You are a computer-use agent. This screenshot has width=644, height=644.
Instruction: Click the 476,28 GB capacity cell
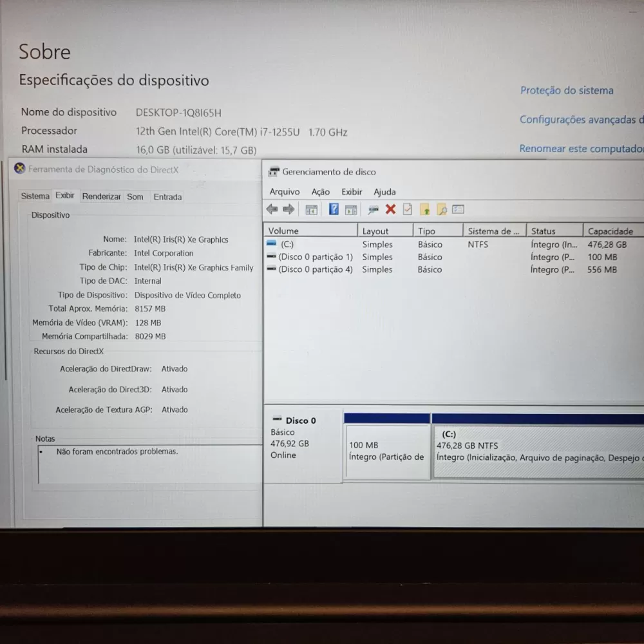click(607, 244)
